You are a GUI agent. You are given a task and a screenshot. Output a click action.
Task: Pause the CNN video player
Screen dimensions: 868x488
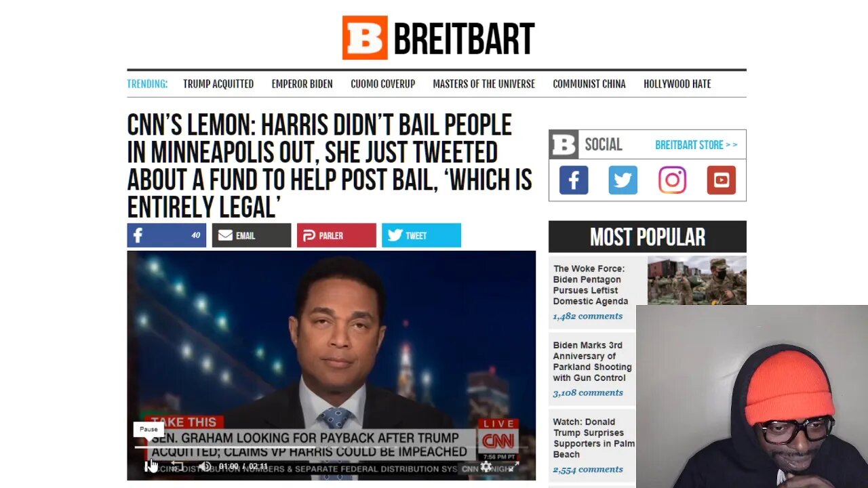click(149, 466)
